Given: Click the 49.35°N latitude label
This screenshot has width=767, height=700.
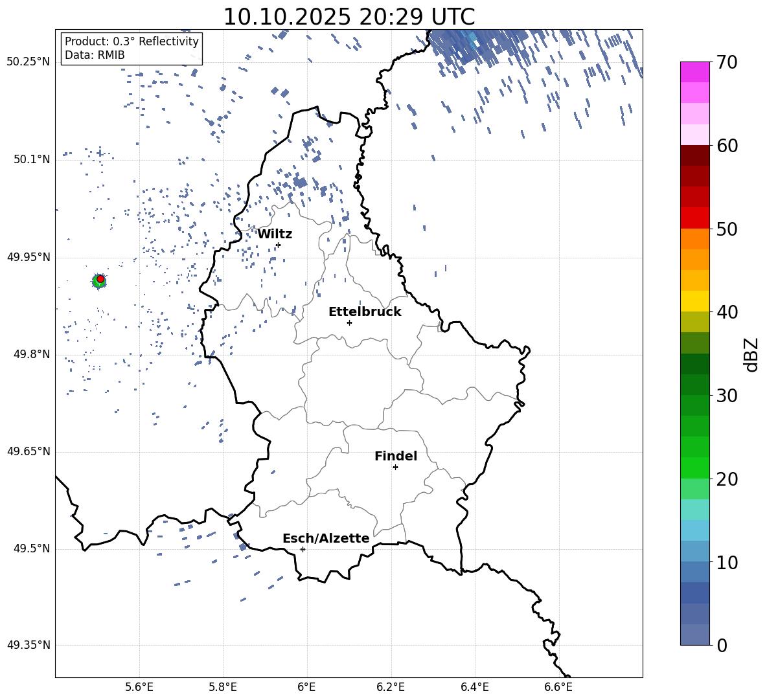Looking at the screenshot, I should 29,645.
